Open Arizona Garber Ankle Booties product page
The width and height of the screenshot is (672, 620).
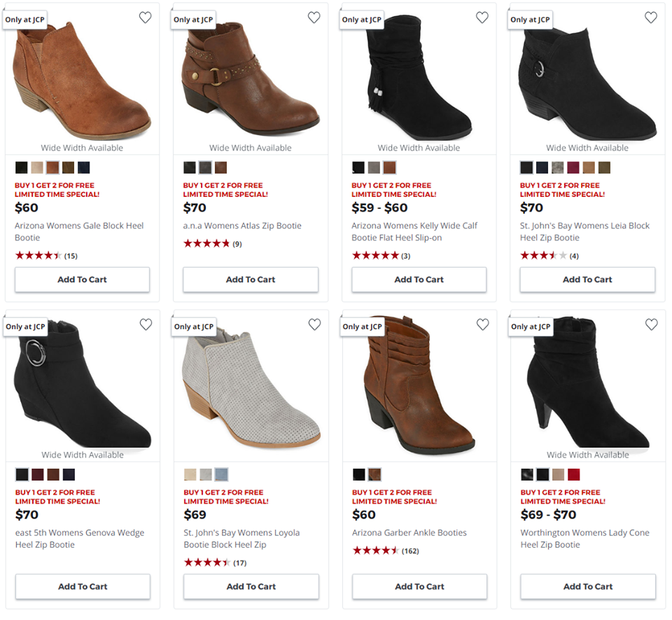[409, 532]
